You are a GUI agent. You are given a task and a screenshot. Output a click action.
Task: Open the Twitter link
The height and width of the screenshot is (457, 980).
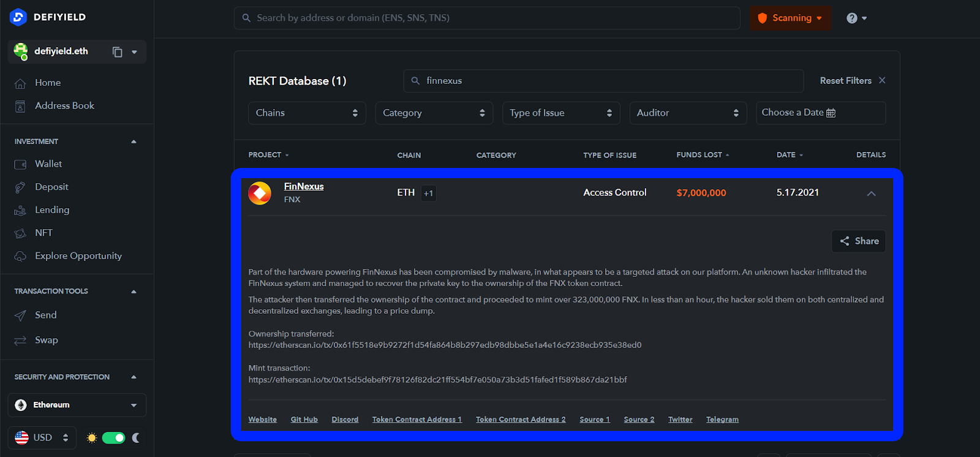point(680,420)
